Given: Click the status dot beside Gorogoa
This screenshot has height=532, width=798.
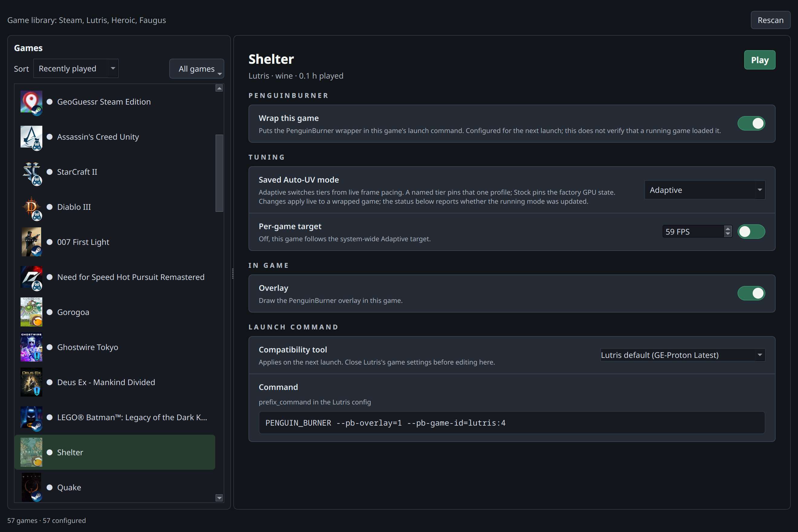Looking at the screenshot, I should tap(50, 312).
